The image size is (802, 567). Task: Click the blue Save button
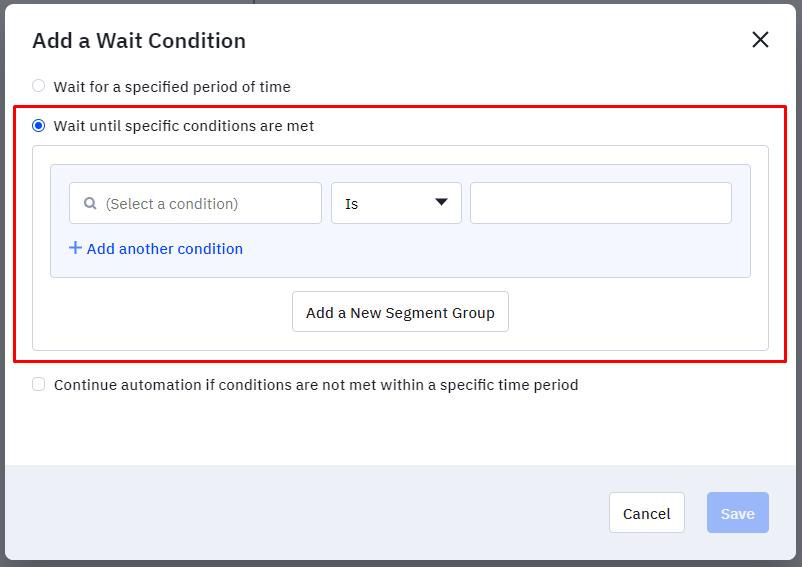click(x=738, y=513)
